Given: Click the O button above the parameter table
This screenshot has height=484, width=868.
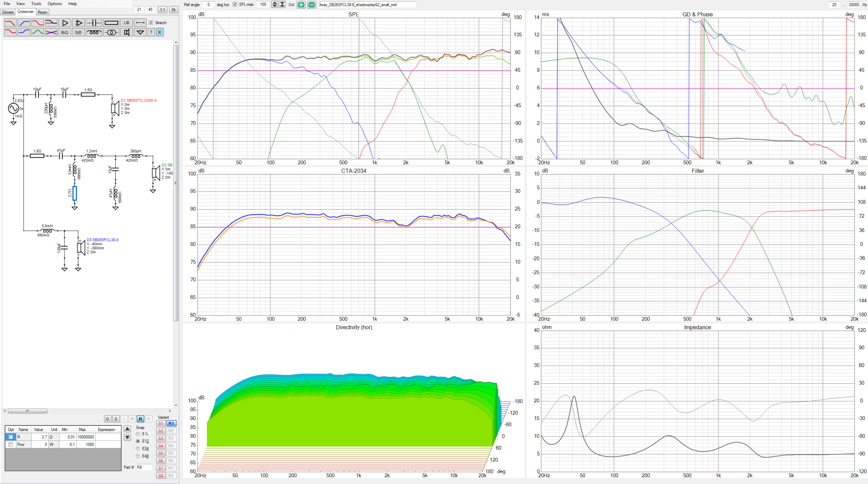Looking at the screenshot, I should tap(107, 419).
